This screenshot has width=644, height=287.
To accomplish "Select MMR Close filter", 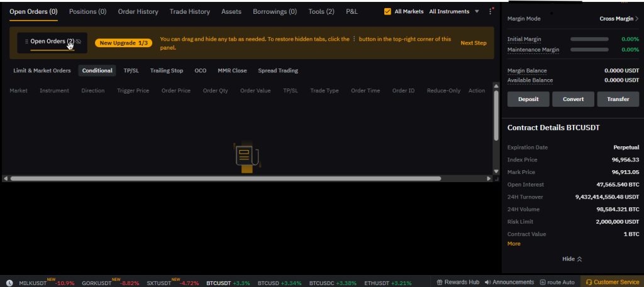I will tap(232, 70).
